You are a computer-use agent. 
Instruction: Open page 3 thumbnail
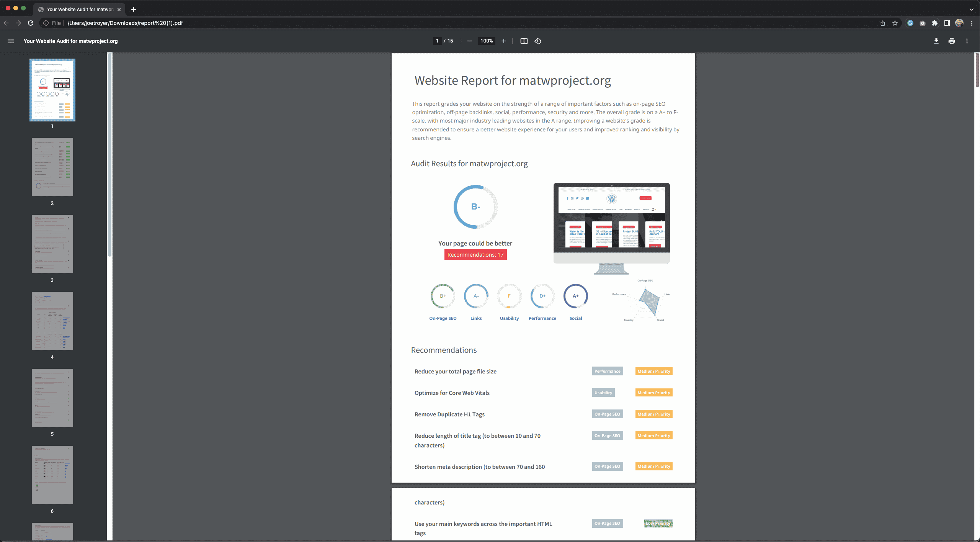52,244
